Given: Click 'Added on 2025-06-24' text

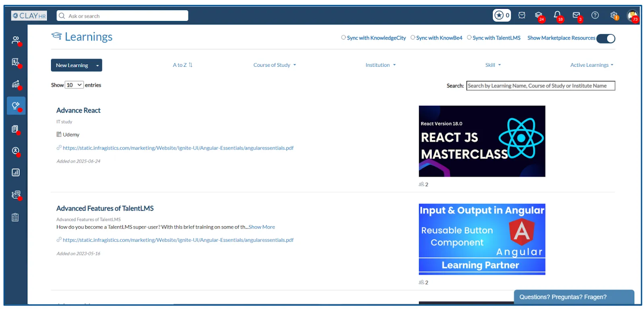Looking at the screenshot, I should 78,161.
